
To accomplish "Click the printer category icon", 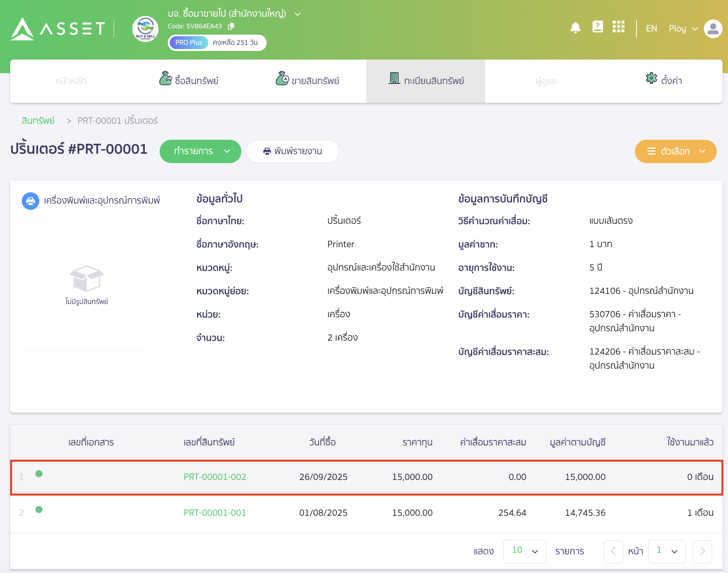I will (30, 201).
